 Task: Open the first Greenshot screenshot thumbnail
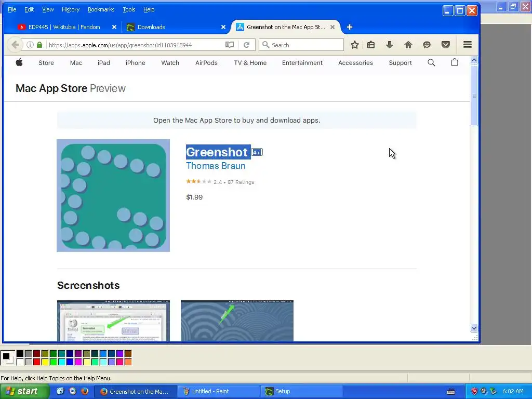tap(113, 321)
